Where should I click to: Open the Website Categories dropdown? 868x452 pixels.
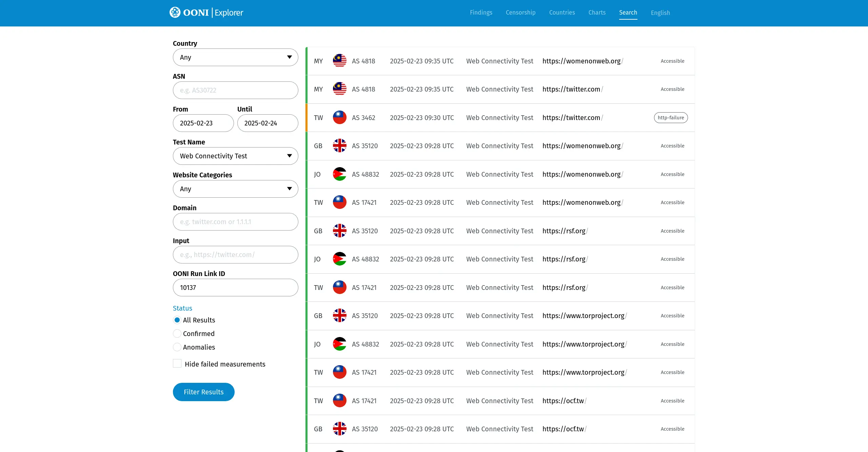235,189
